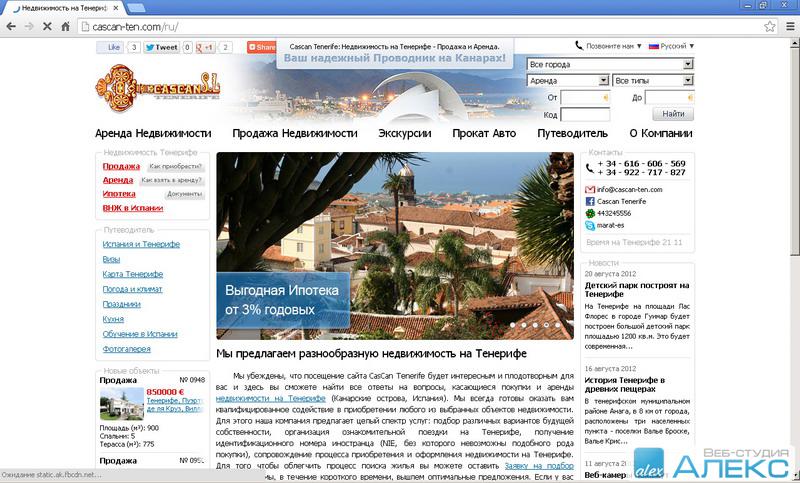This screenshot has height=483, width=800.
Task: Click the Google +1 button
Action: pos(206,47)
